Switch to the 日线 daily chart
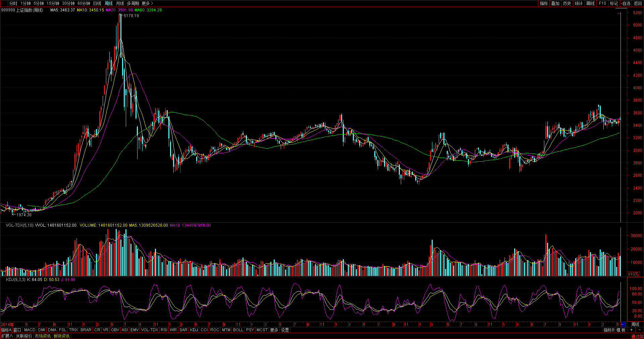 click(x=97, y=3)
